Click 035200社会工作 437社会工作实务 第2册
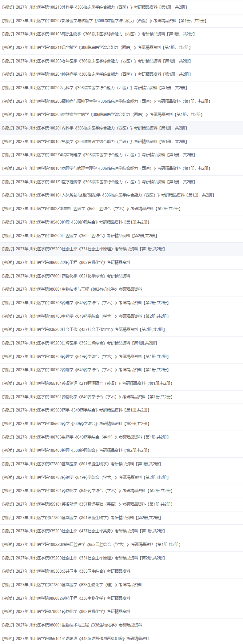 tap(83, 329)
